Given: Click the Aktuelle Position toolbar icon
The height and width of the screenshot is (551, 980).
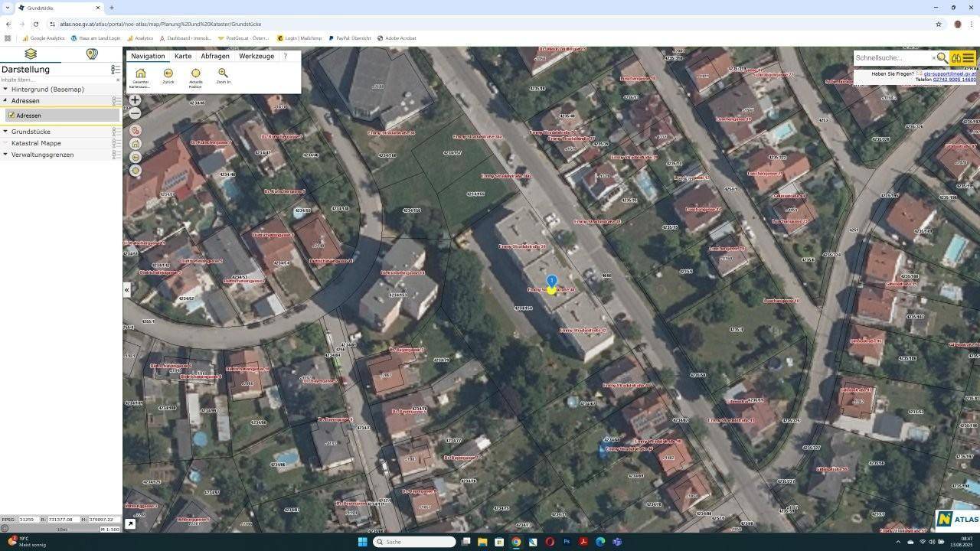Looking at the screenshot, I should pos(195,73).
